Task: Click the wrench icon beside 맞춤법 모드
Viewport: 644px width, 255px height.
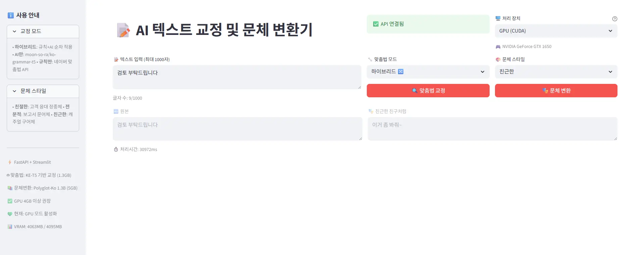Action: pos(370,59)
